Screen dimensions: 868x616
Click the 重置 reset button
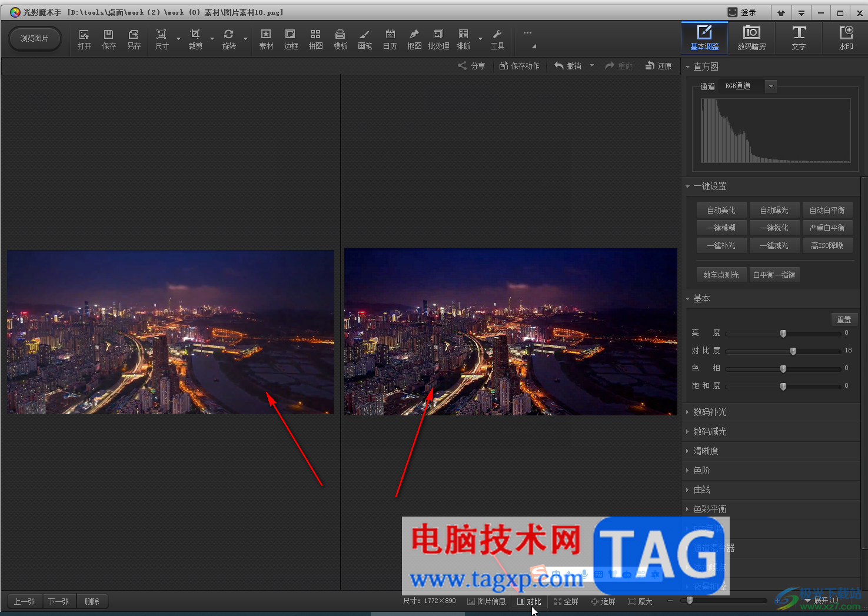pyautogui.click(x=844, y=319)
